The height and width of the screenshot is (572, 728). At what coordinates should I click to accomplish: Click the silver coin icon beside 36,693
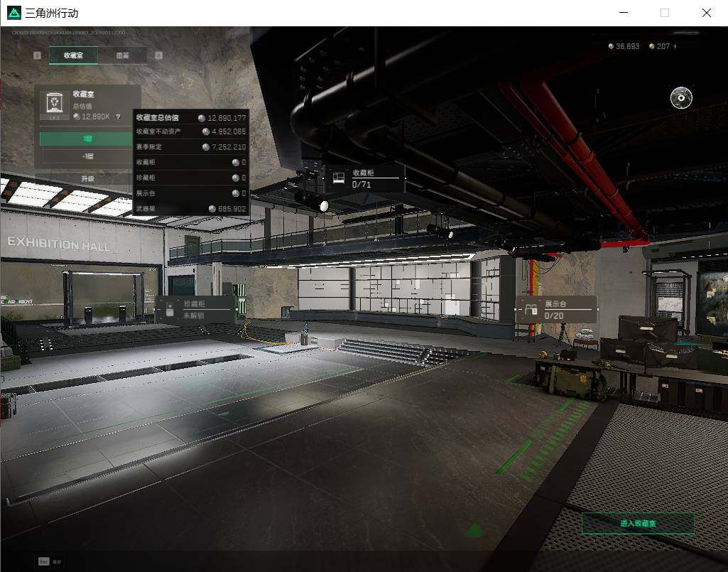click(x=611, y=46)
